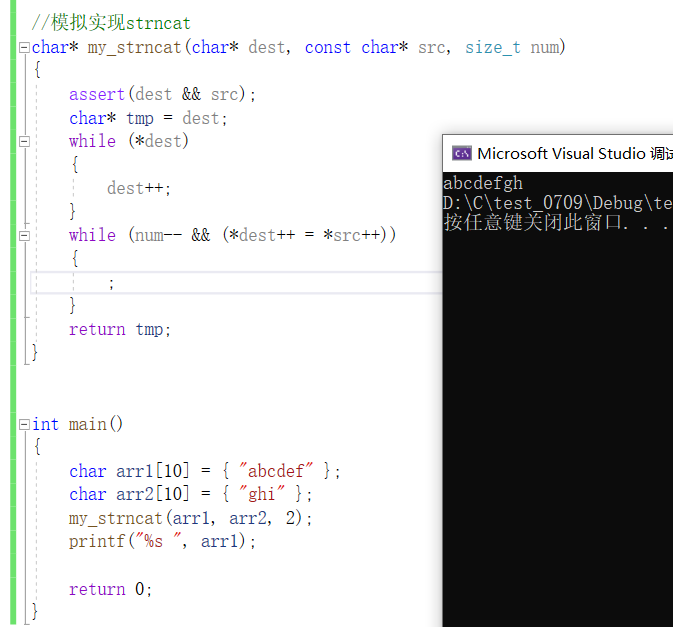Collapse the while (*dest) loop fold marker
The width and height of the screenshot is (673, 627).
[x=24, y=141]
